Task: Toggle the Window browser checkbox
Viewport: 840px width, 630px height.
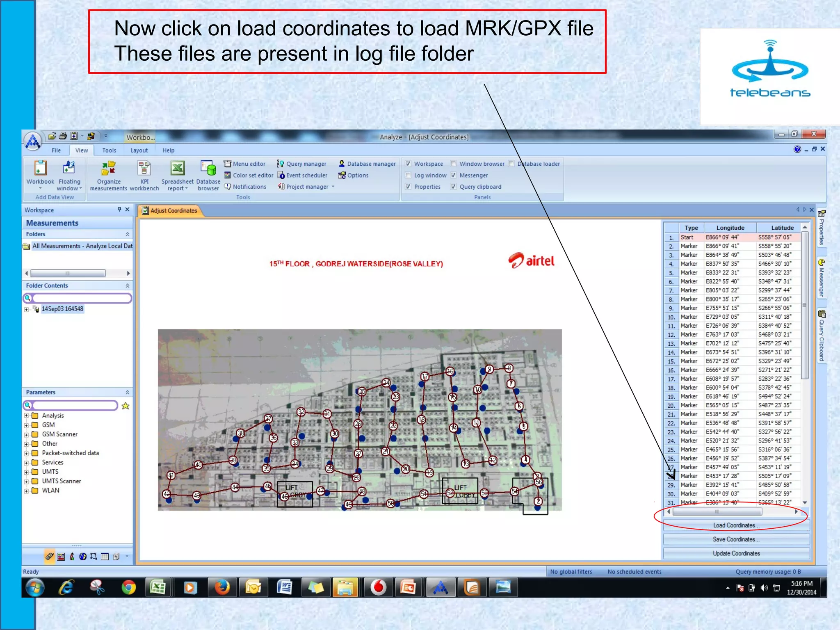Action: [454, 164]
